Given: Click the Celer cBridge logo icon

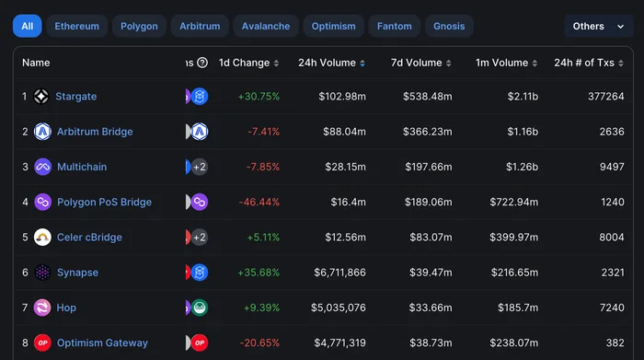Looking at the screenshot, I should (42, 238).
